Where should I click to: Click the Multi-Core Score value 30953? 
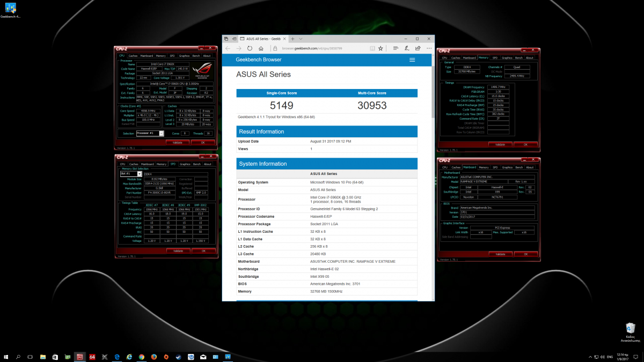click(372, 105)
